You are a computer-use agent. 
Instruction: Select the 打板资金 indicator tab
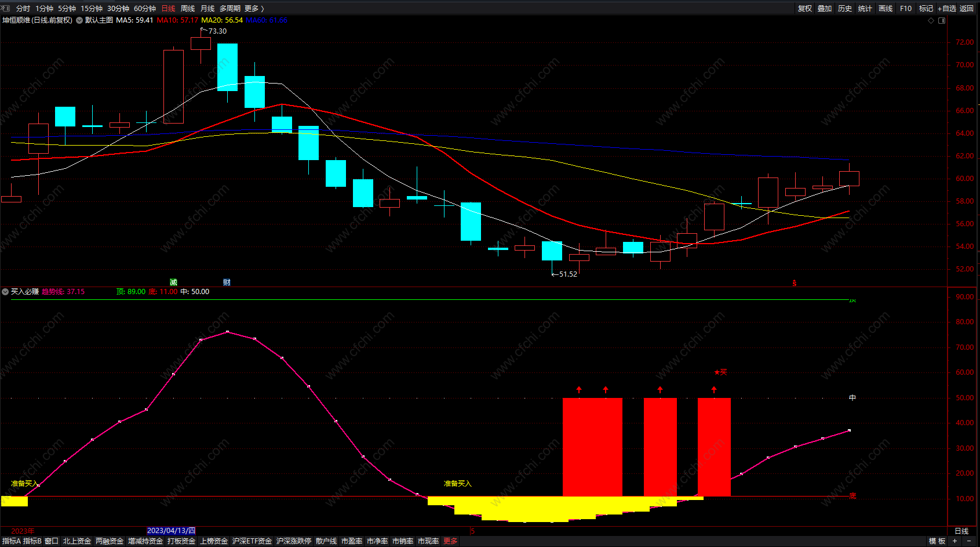coord(181,541)
